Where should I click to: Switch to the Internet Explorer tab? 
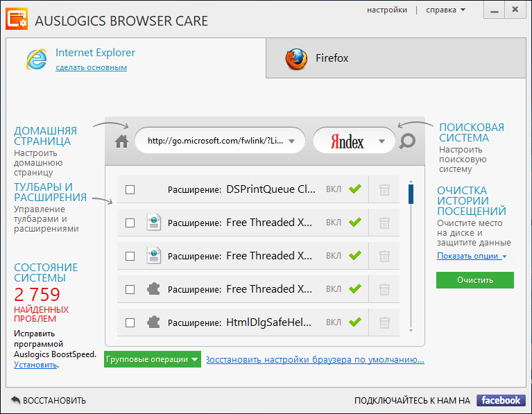tap(136, 58)
